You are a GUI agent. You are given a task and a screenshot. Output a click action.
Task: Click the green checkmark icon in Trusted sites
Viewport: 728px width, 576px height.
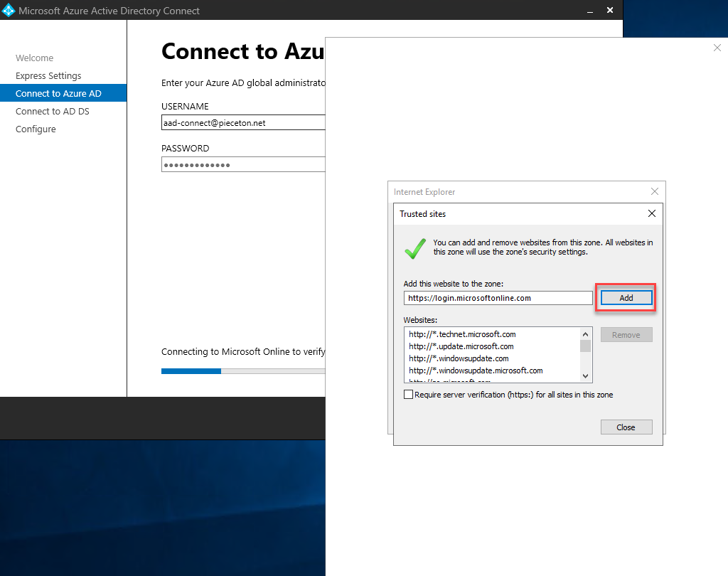pyautogui.click(x=415, y=248)
